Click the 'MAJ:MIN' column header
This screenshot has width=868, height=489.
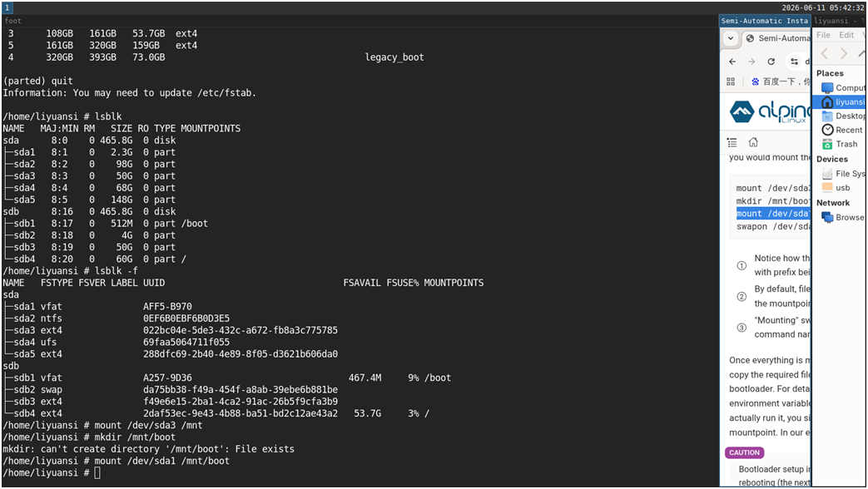pos(59,128)
